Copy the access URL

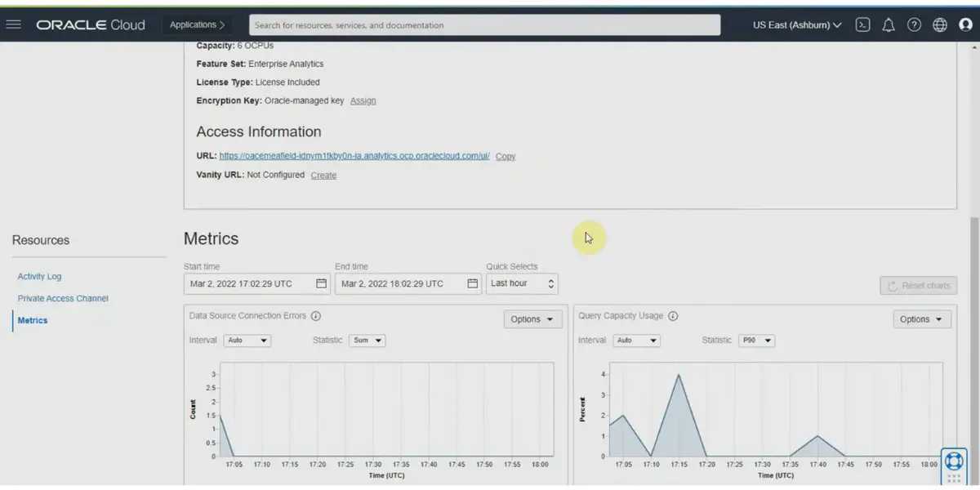point(506,157)
